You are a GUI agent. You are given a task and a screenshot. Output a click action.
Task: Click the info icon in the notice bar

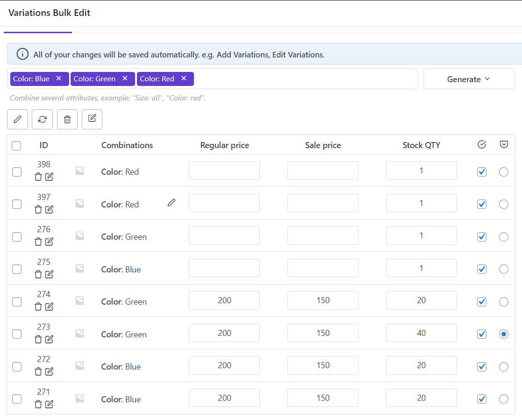click(22, 54)
